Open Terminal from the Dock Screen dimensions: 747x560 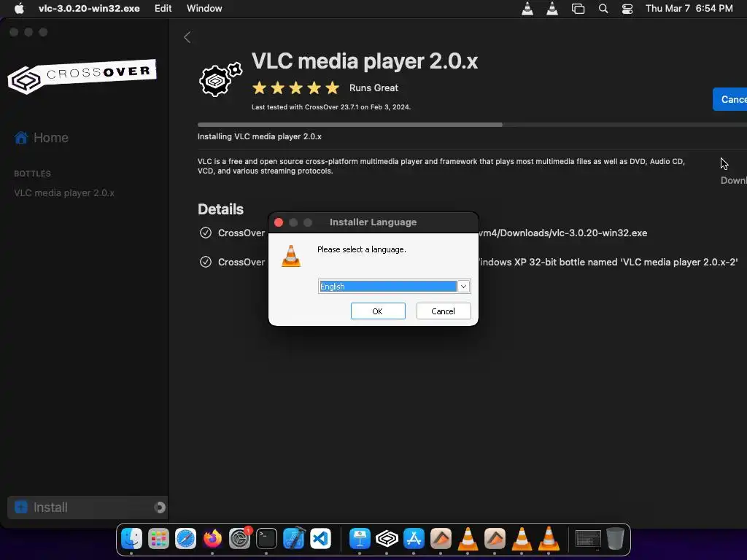pos(266,539)
